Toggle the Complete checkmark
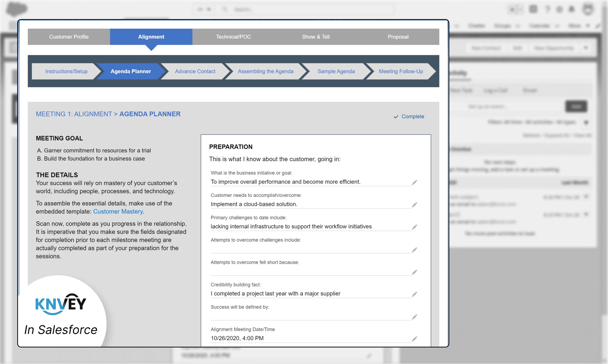608x364 pixels. click(x=409, y=117)
